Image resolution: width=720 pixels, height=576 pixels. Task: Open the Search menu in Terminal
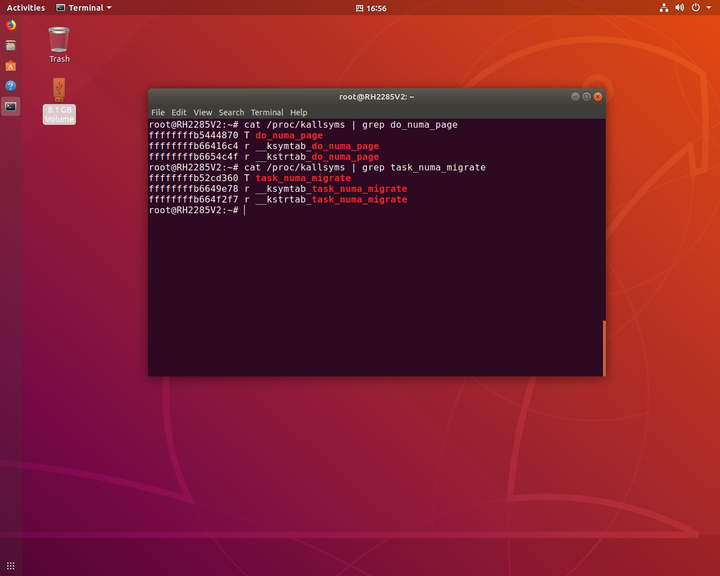pos(231,113)
